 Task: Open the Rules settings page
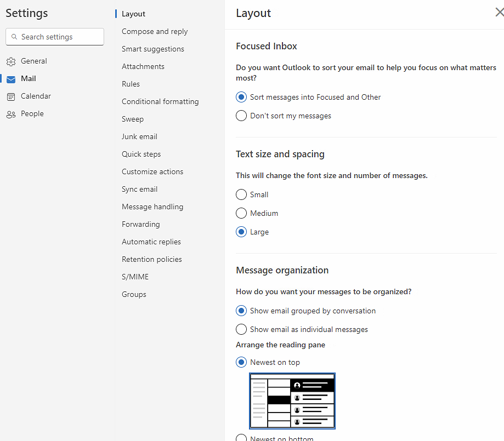[x=131, y=84]
